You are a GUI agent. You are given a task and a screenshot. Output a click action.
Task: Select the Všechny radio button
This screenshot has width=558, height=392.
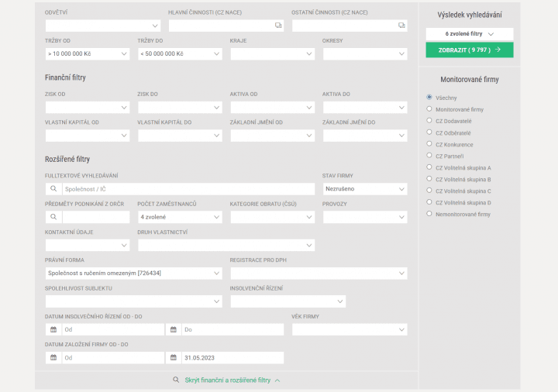click(x=429, y=97)
